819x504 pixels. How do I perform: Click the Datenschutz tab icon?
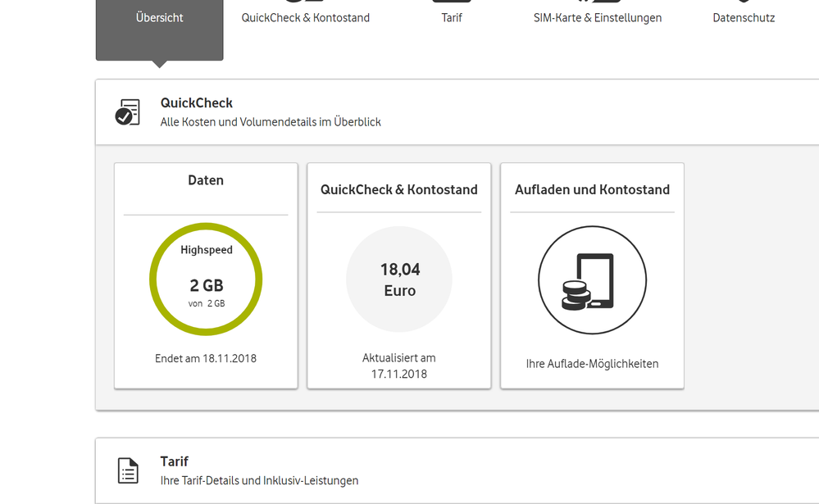point(743,2)
